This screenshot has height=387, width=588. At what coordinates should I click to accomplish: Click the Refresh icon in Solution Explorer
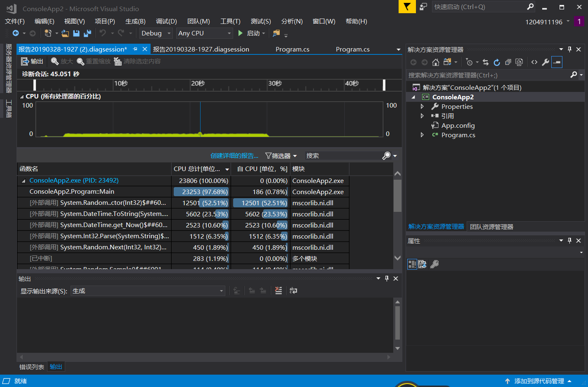497,62
